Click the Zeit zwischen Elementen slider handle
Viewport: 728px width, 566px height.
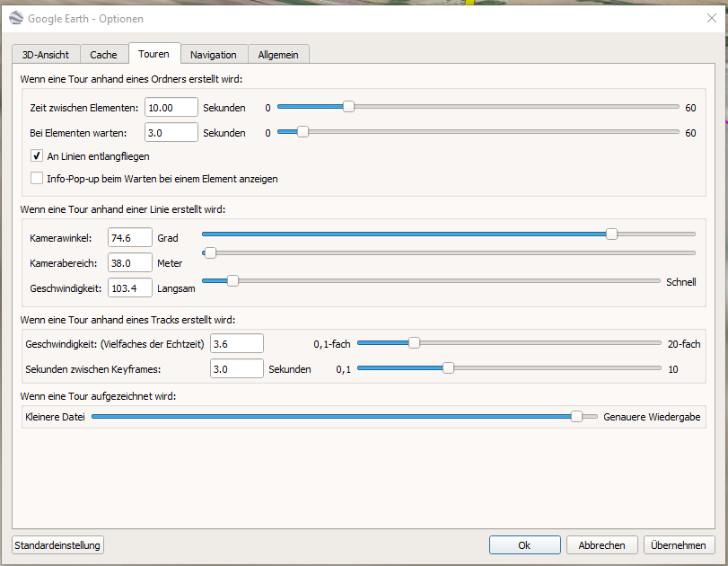pos(348,107)
